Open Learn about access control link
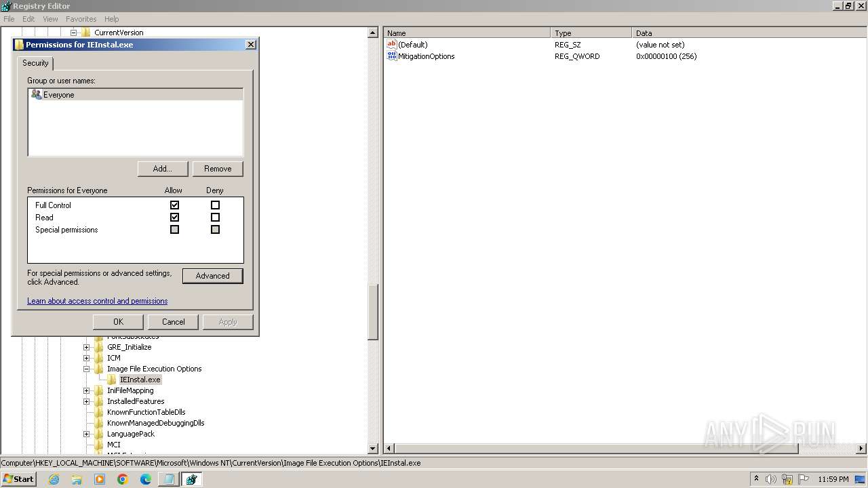Image resolution: width=868 pixels, height=488 pixels. [x=97, y=301]
